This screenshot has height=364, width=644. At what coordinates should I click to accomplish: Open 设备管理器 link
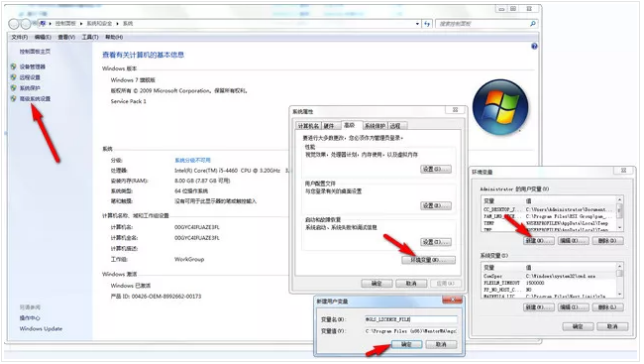pyautogui.click(x=32, y=67)
